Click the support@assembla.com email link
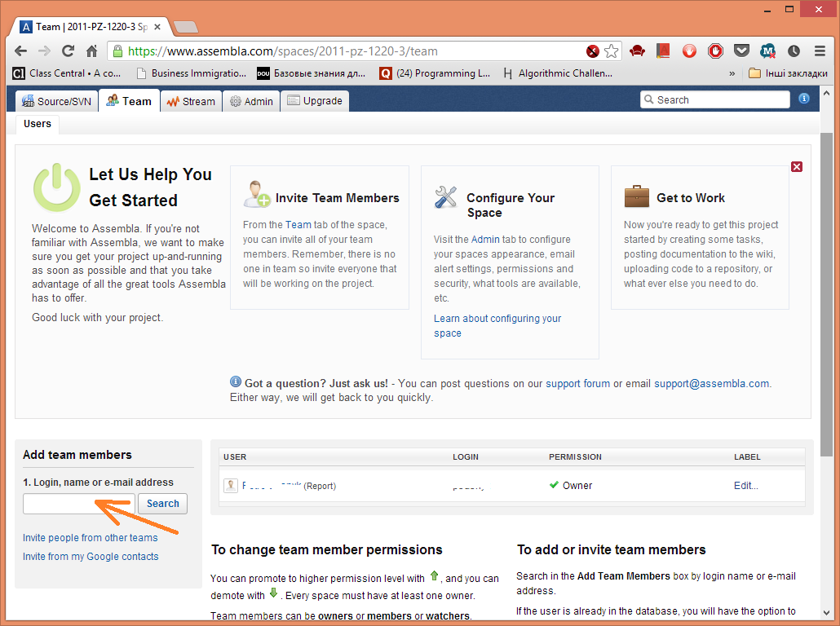This screenshot has height=626, width=840. point(711,383)
